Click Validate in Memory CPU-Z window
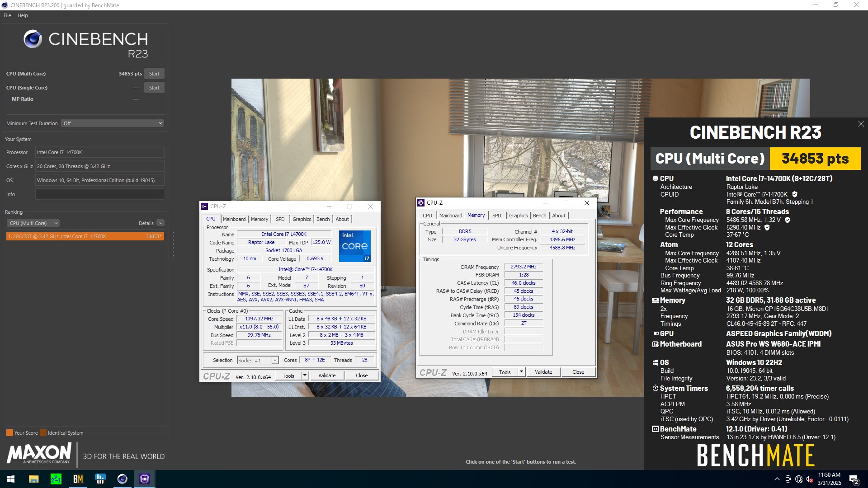The height and width of the screenshot is (488, 868). pyautogui.click(x=543, y=372)
